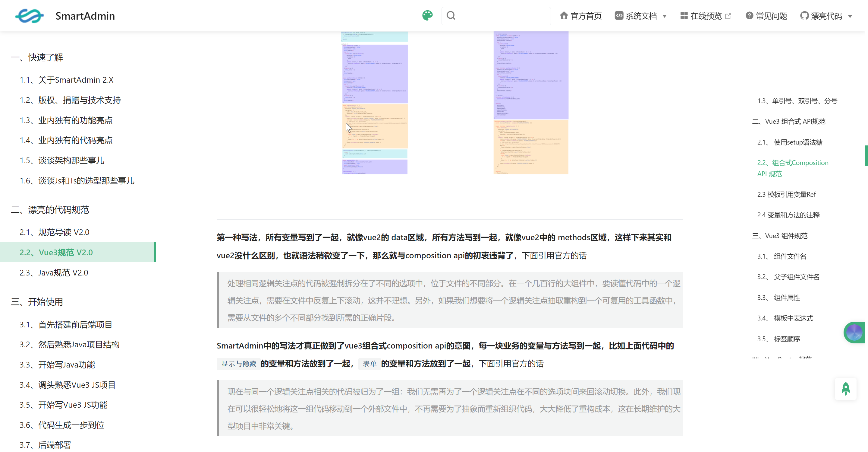Open sidebar item 2.3、Java规范 V2.0

[x=54, y=272]
